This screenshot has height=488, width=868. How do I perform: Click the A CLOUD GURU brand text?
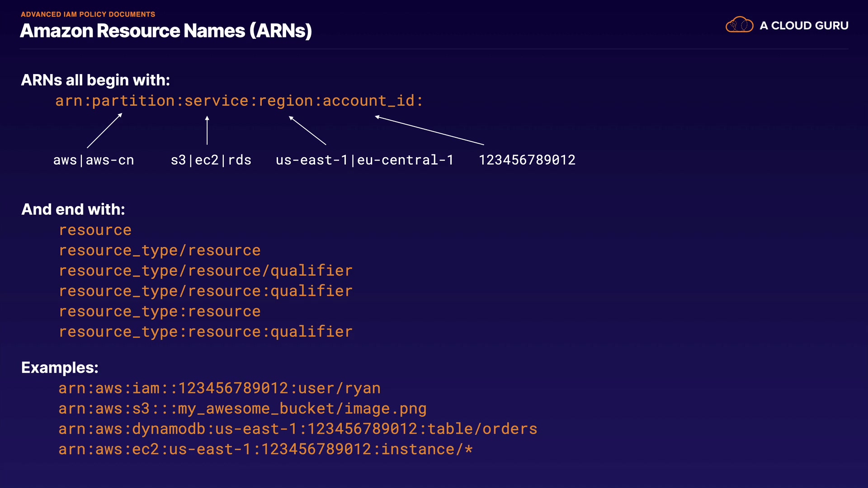pyautogui.click(x=804, y=26)
